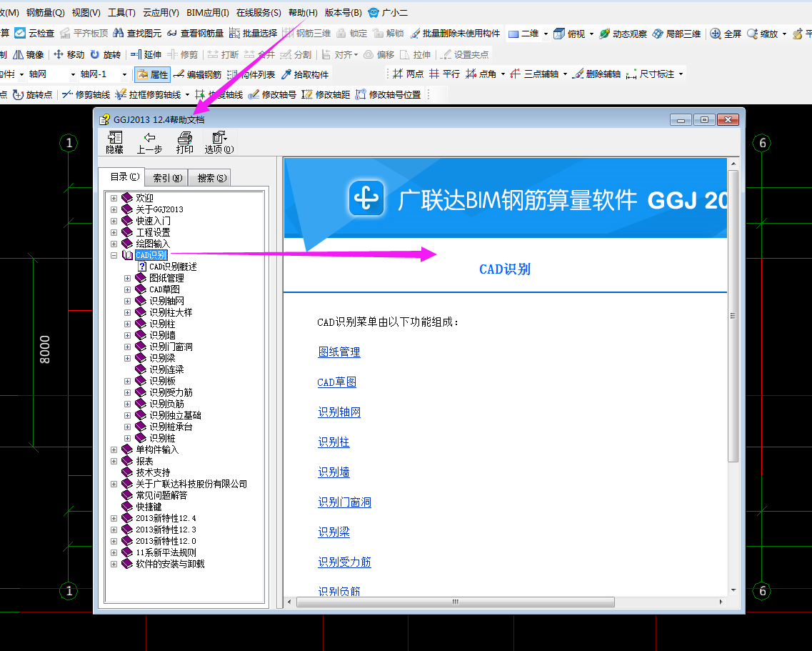Click the 隐藏 (Hide) icon in the help window

click(x=114, y=142)
